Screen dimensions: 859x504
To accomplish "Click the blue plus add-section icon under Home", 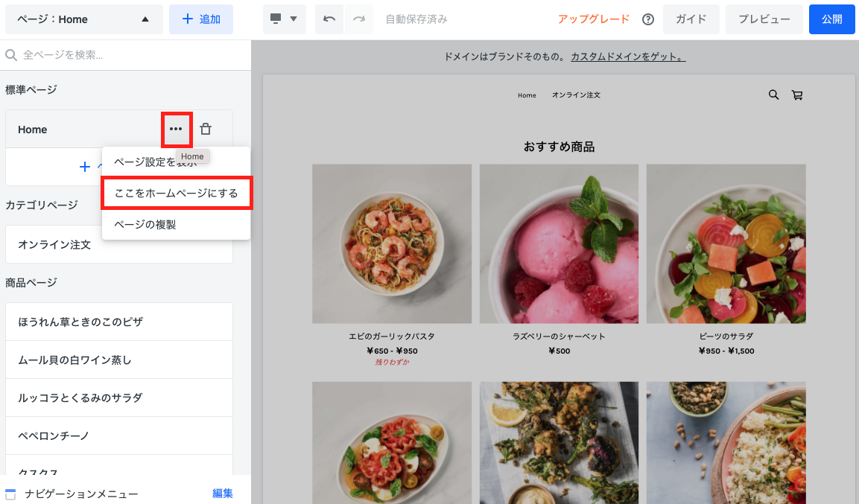I will [85, 166].
